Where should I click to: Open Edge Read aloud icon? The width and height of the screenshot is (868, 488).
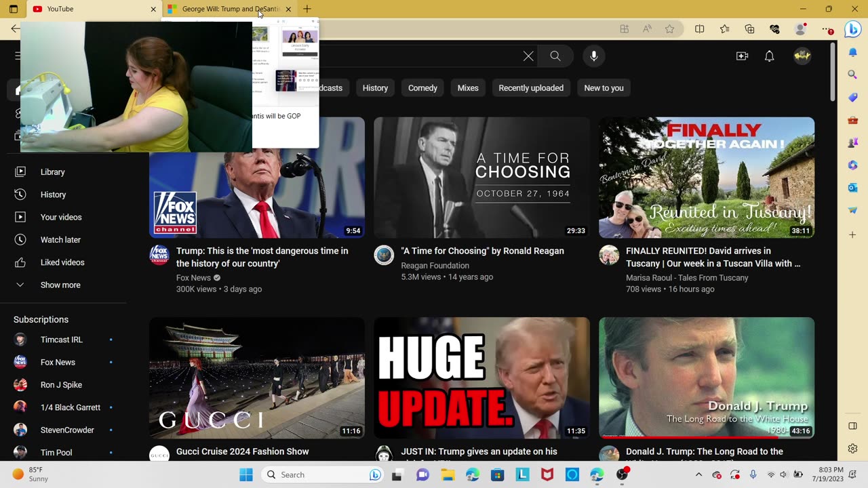coord(647,29)
